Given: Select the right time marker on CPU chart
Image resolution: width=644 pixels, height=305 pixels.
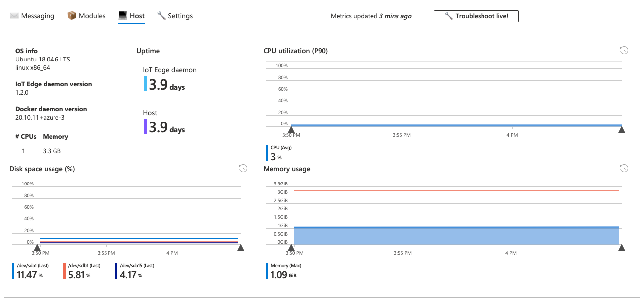Looking at the screenshot, I should (622, 129).
